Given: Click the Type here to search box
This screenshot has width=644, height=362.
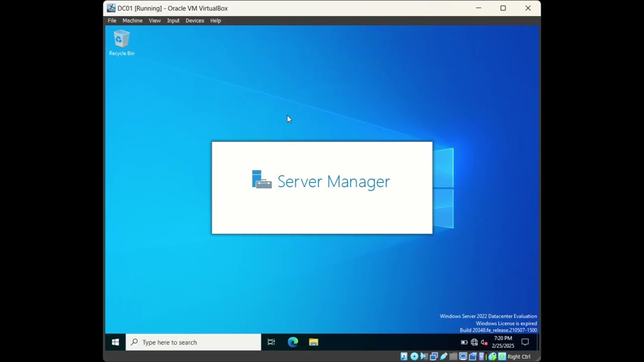Looking at the screenshot, I should 193,342.
